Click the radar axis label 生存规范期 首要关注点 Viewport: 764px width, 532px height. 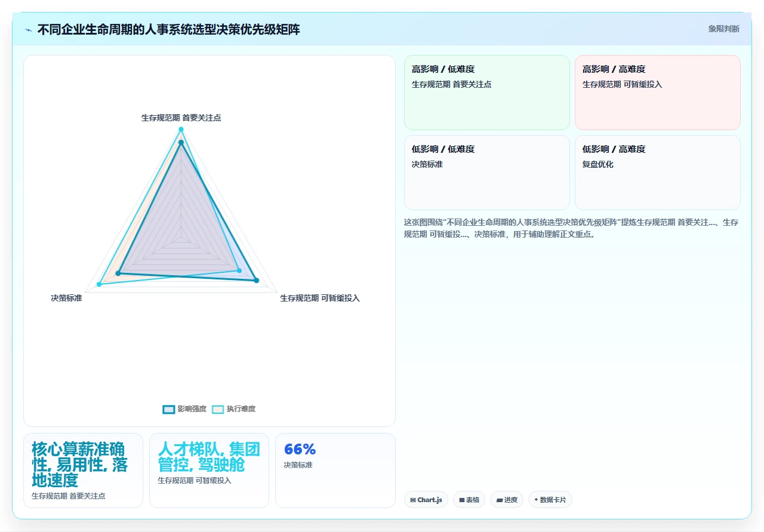(x=181, y=118)
